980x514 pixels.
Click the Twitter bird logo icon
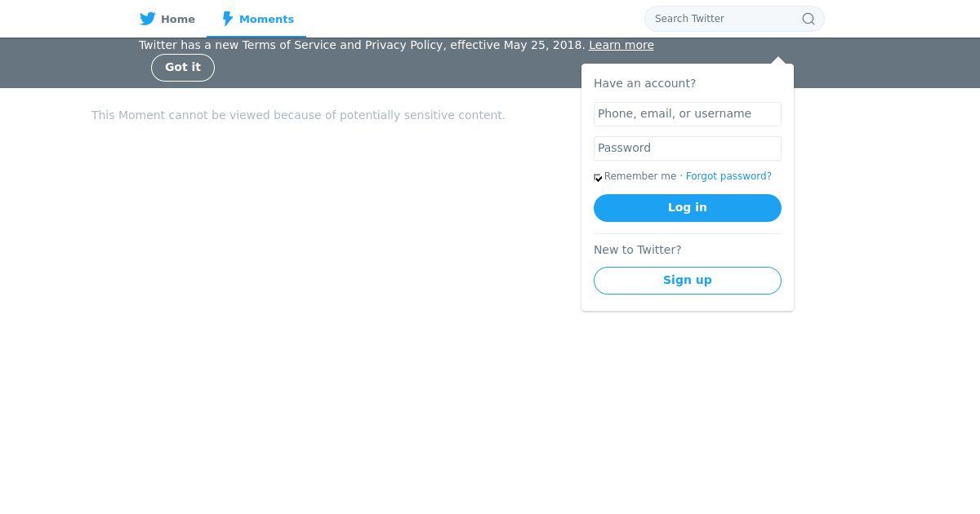click(148, 19)
